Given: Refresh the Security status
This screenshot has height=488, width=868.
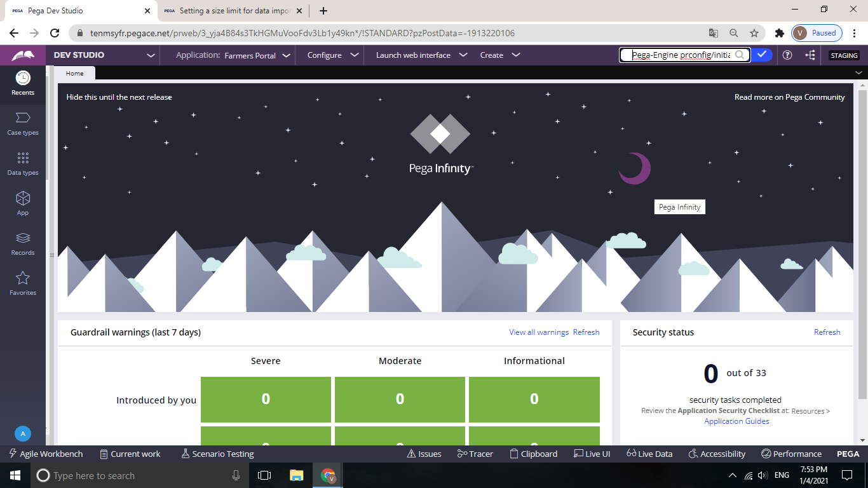Looking at the screenshot, I should click(827, 332).
